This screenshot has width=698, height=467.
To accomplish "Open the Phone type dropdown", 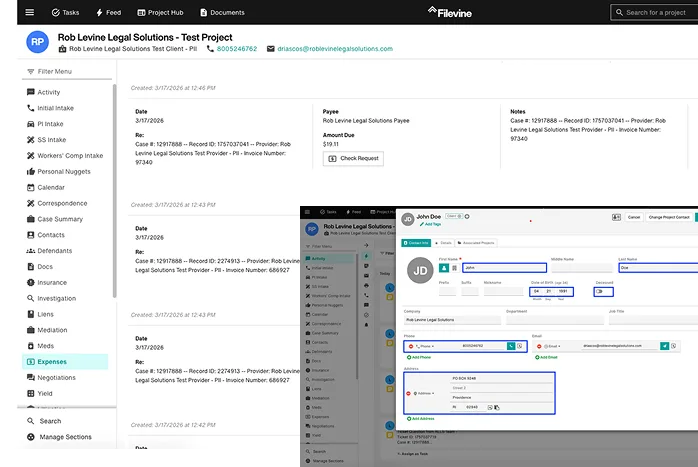I will (x=425, y=346).
